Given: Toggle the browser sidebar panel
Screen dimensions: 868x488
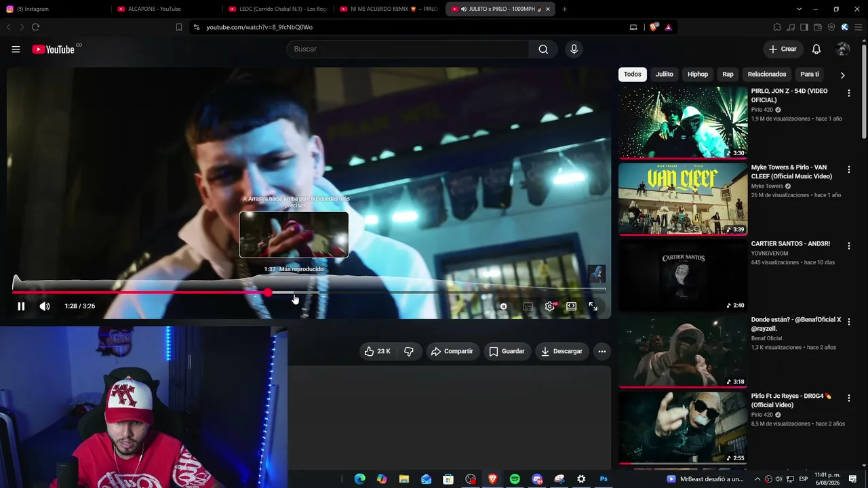Looking at the screenshot, I should tap(804, 27).
